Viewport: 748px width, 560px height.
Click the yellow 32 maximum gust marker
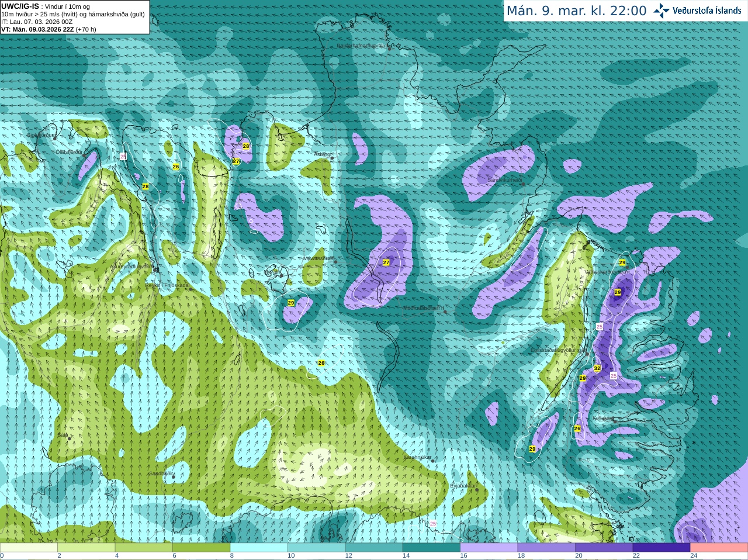click(597, 368)
